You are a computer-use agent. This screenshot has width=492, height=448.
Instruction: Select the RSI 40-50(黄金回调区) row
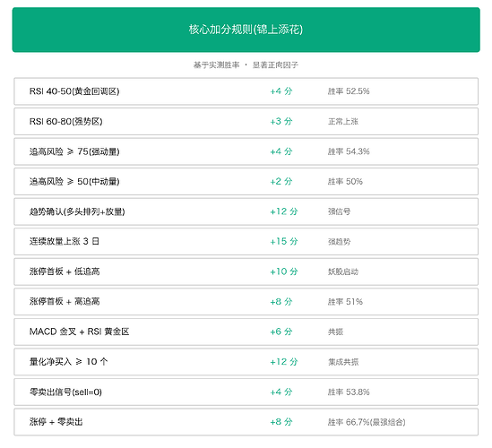[246, 91]
